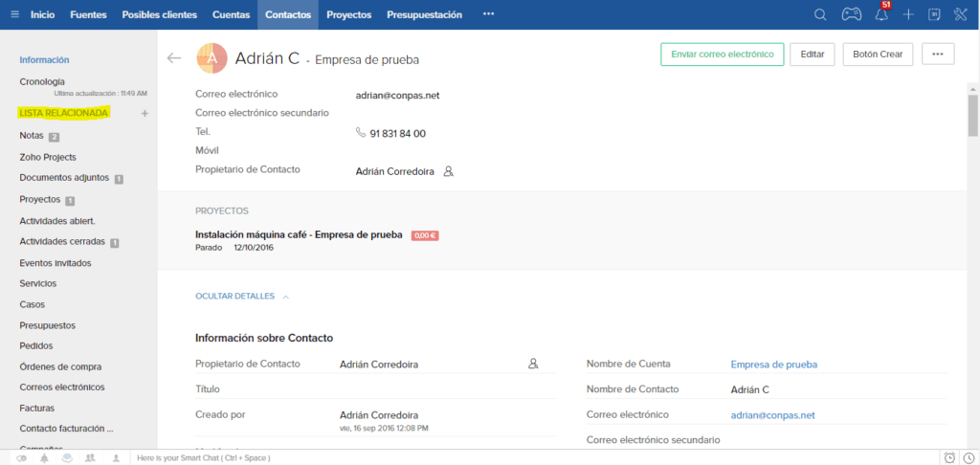Image resolution: width=980 pixels, height=465 pixels.
Task: Open Eventos invitados related list
Action: pos(56,262)
